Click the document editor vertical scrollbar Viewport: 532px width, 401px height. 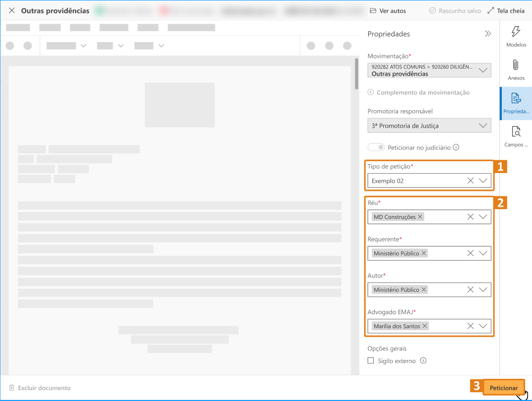tap(356, 74)
